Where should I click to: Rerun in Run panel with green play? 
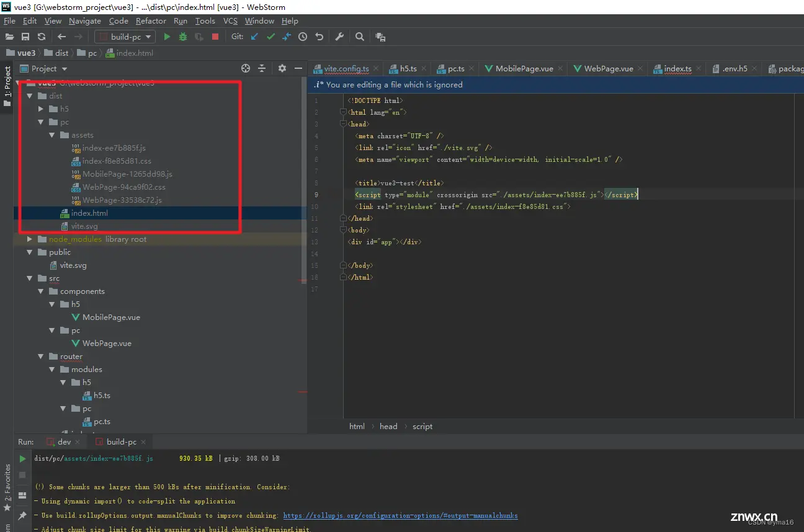[x=22, y=459]
